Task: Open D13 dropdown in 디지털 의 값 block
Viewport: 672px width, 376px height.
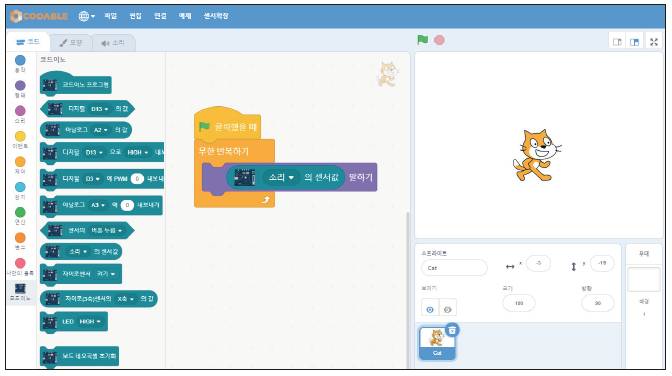Action: click(99, 109)
